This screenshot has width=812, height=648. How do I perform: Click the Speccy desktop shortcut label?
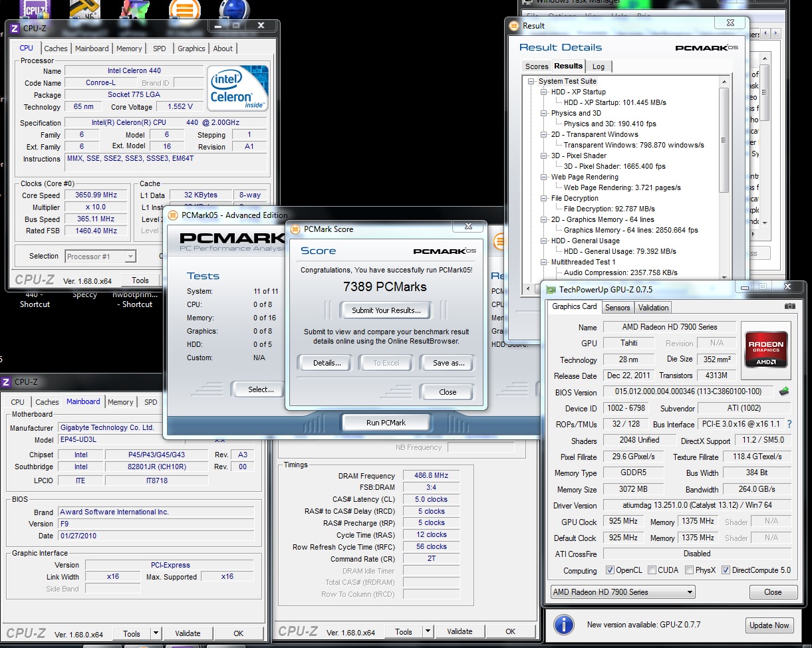(84, 294)
